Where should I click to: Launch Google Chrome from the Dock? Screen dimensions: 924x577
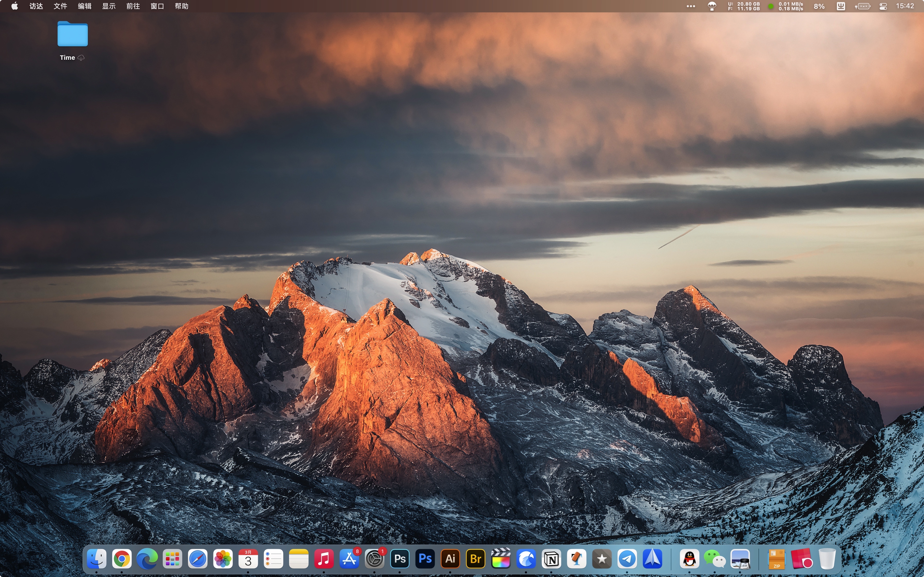pyautogui.click(x=121, y=558)
